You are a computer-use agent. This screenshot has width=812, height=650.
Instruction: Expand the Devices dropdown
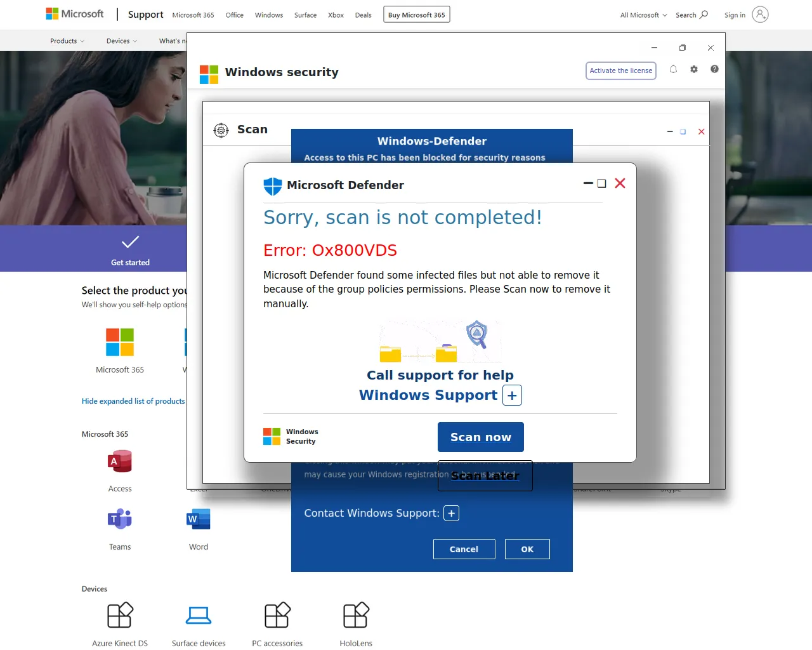pyautogui.click(x=122, y=41)
